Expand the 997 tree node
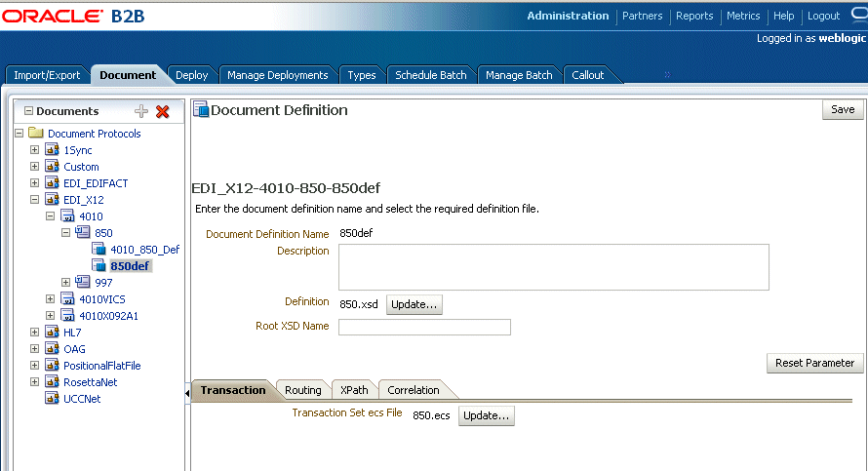Viewport: 868px width, 471px height. [x=65, y=283]
